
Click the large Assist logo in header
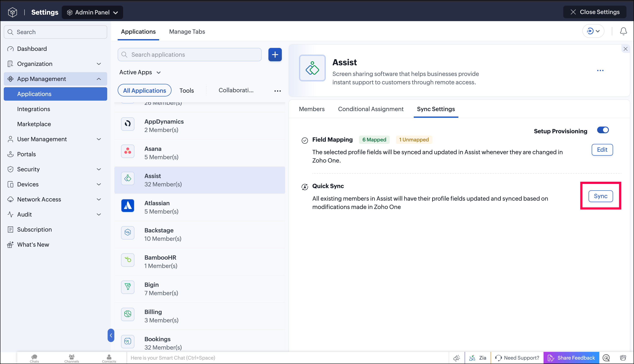312,68
